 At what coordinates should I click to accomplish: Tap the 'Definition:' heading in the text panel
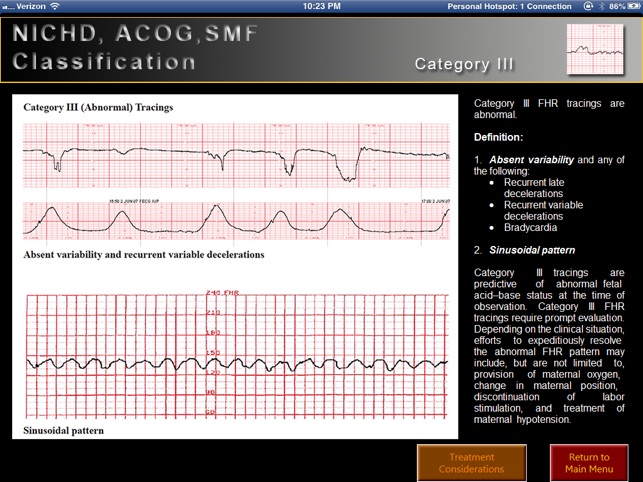point(498,137)
